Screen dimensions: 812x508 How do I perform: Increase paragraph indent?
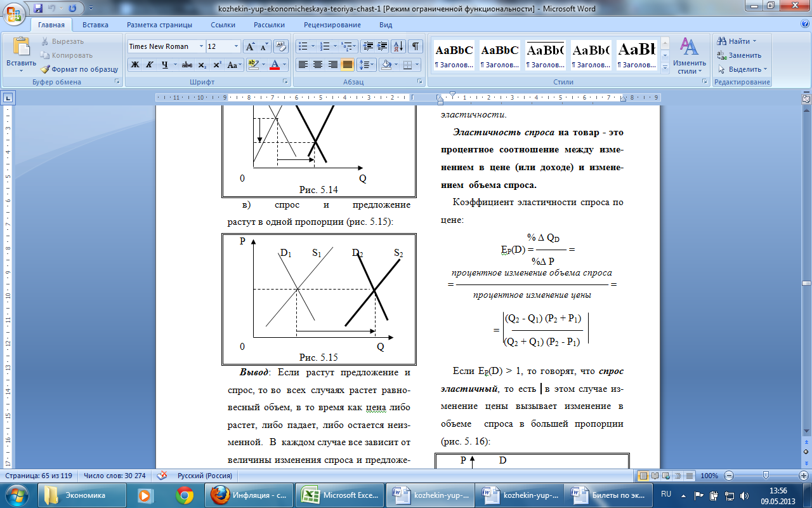383,46
